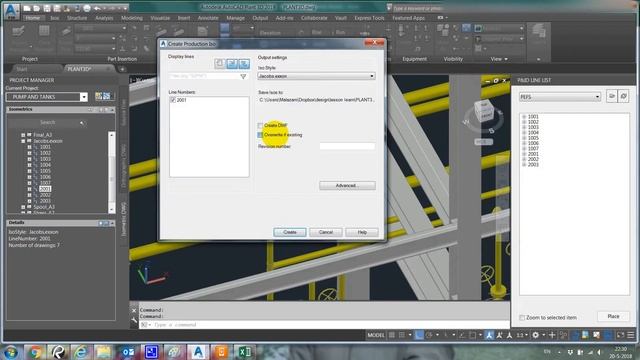Click the Windows Start button
This screenshot has height=360, width=640.
point(11,351)
